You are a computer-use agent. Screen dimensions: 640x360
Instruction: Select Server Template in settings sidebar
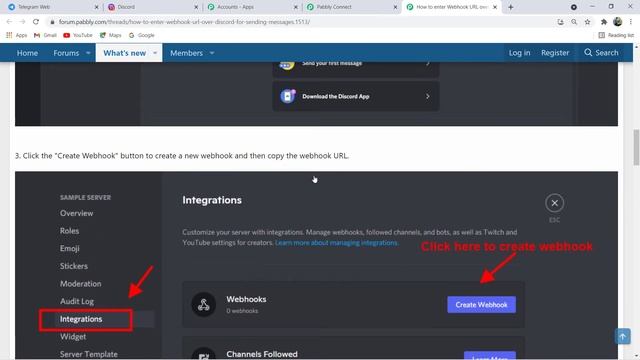pyautogui.click(x=89, y=354)
